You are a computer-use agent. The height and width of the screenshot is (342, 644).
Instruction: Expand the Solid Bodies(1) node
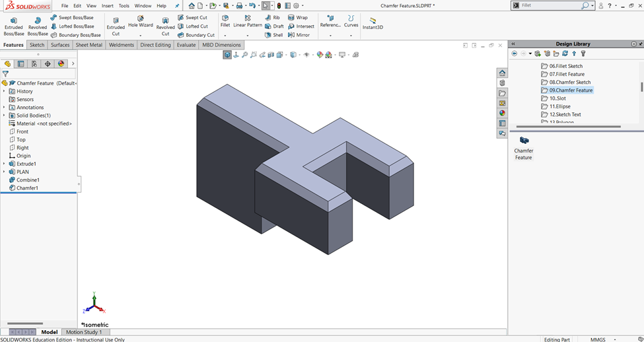(x=4, y=116)
